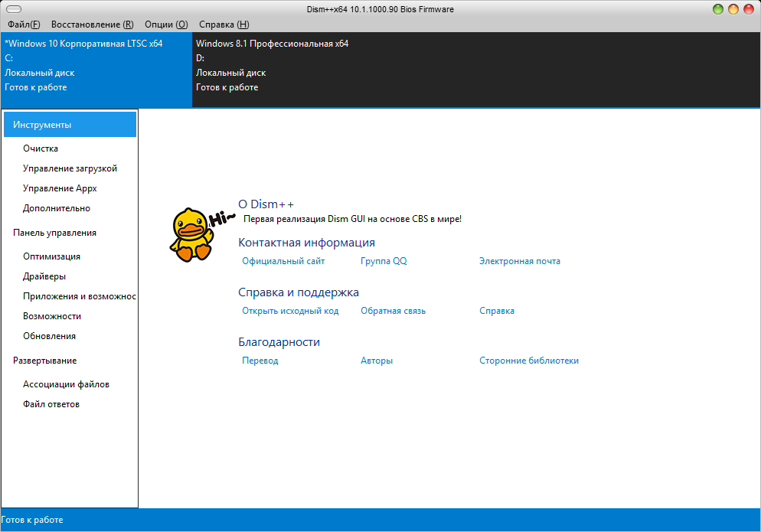Select the Инструменты section header
This screenshot has width=761, height=532.
pos(70,125)
